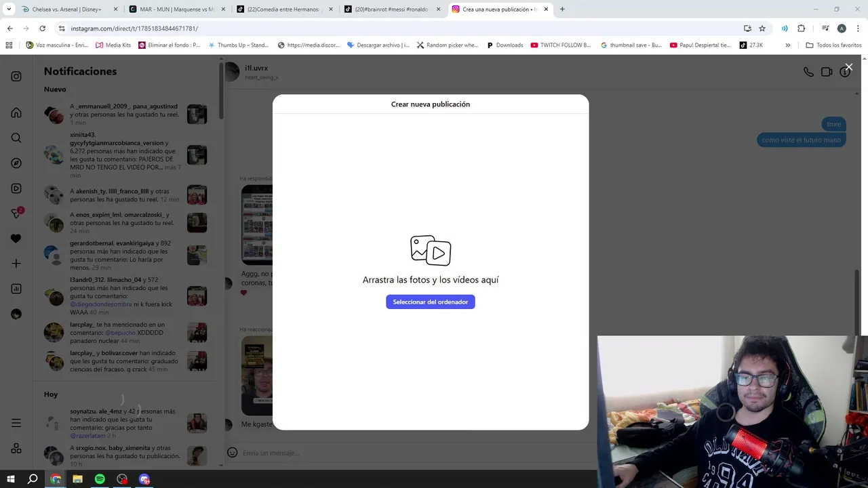Switch to MAR - MUN Marquense tab

[176, 9]
